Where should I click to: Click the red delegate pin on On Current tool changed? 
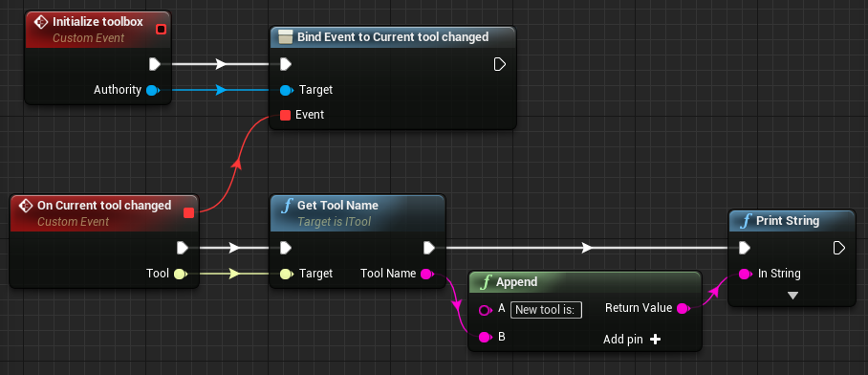tap(188, 212)
